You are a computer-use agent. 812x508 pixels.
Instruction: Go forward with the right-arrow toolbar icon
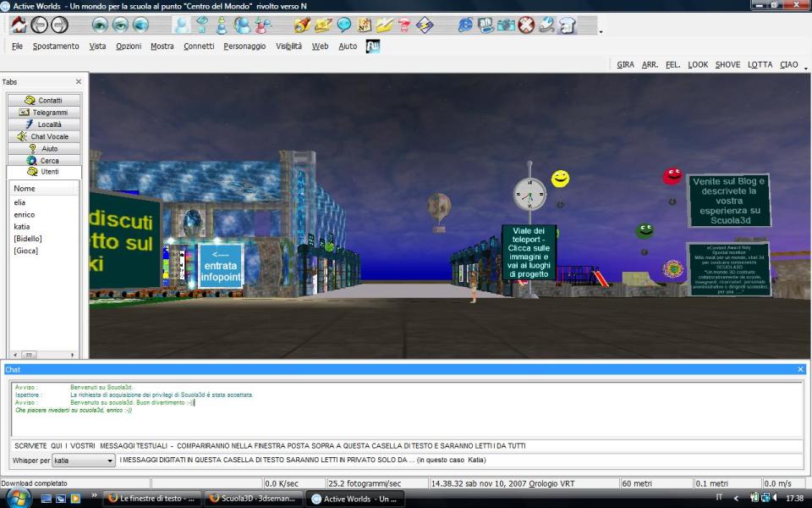[59, 25]
